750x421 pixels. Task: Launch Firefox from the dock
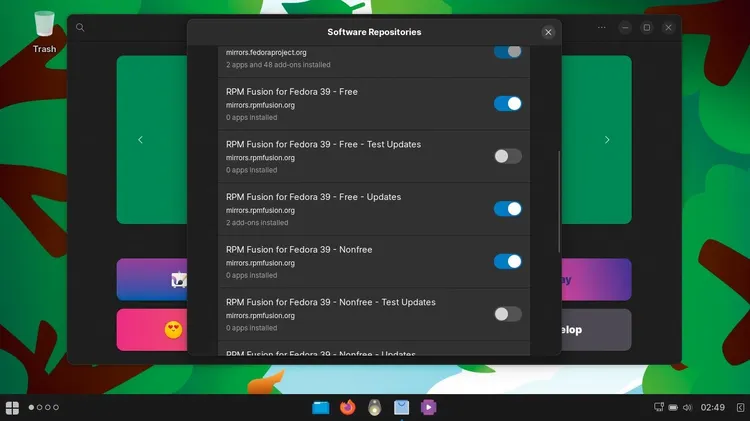348,407
